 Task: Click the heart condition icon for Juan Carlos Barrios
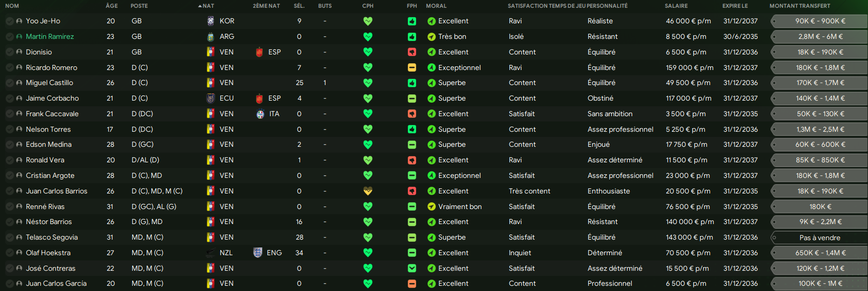click(x=368, y=191)
